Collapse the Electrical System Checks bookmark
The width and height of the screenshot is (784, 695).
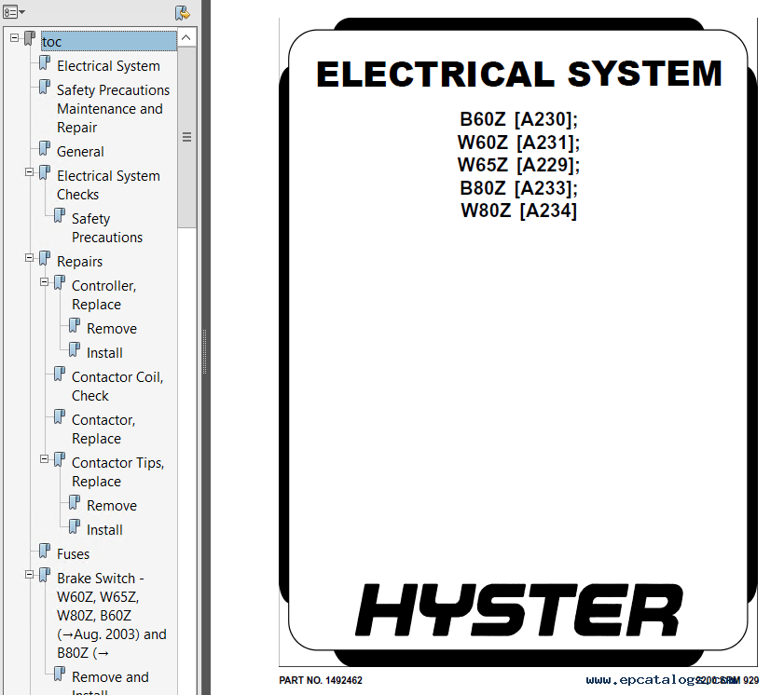coord(30,171)
